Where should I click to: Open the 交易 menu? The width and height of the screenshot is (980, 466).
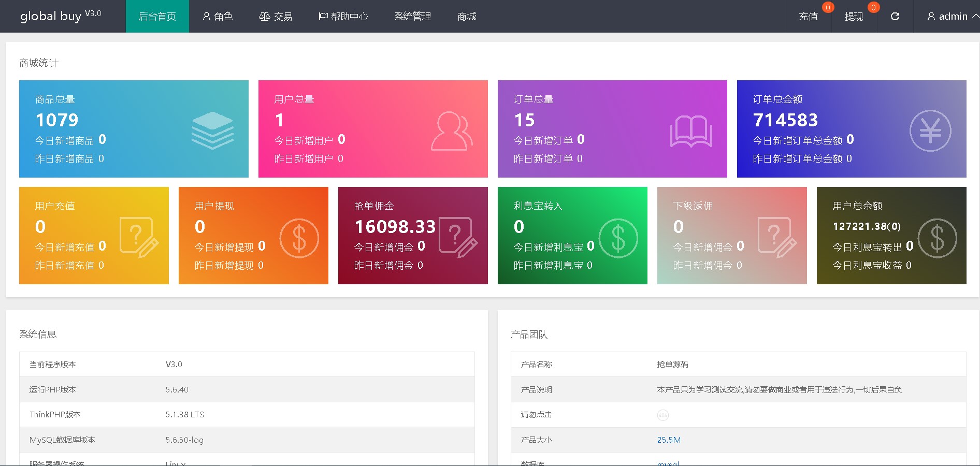[x=276, y=17]
